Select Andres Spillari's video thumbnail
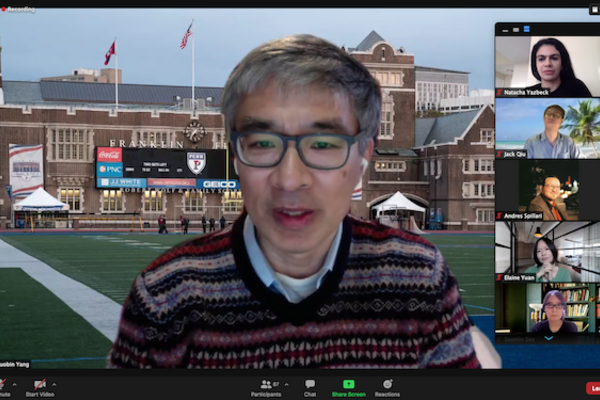 click(x=548, y=190)
